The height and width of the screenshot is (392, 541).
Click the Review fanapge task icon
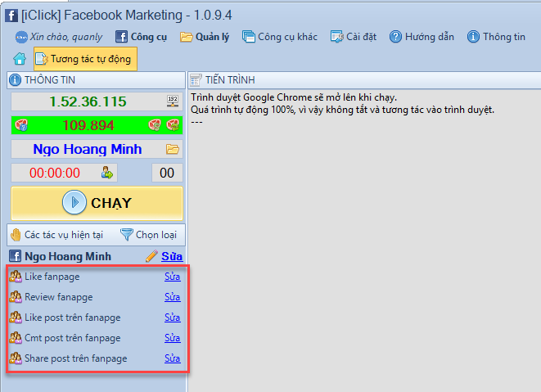click(x=16, y=297)
